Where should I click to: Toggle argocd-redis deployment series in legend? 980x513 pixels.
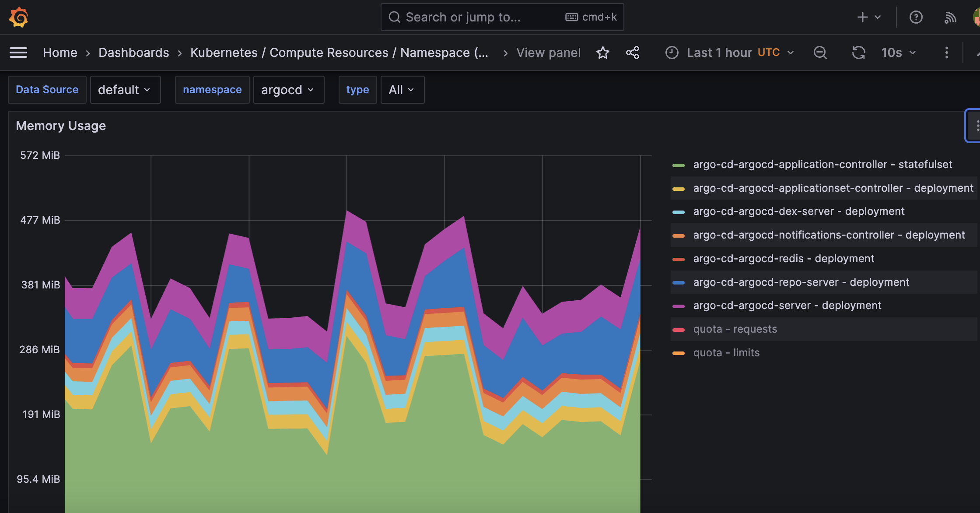[x=783, y=259]
